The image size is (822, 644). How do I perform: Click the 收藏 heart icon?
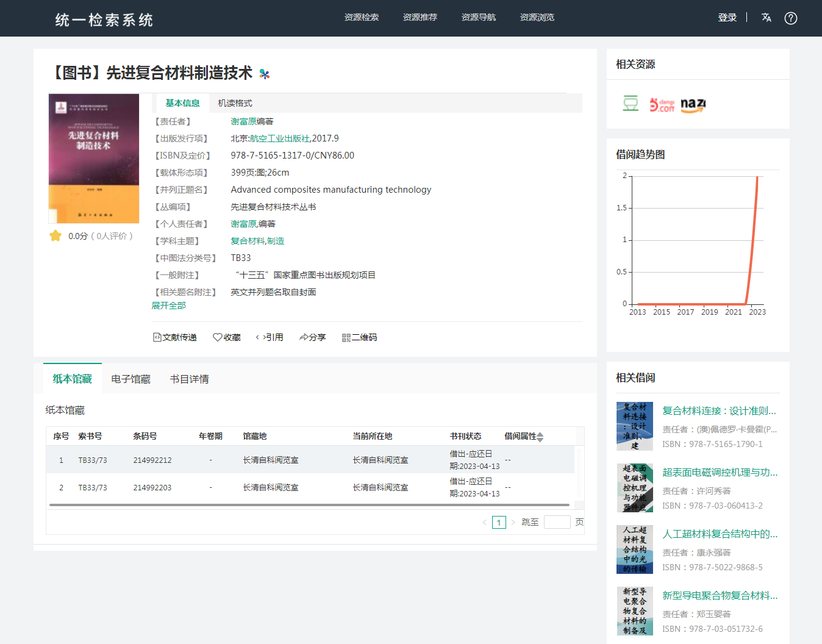coord(217,337)
